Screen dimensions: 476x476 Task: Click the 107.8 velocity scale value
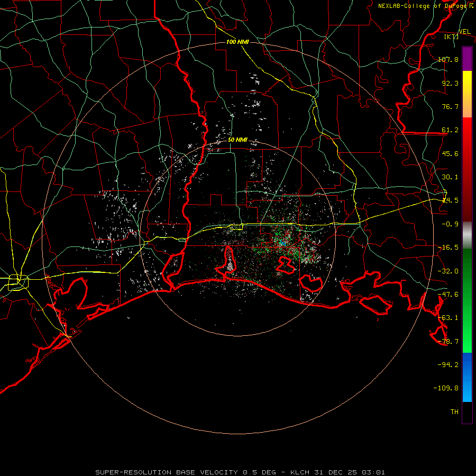coord(448,59)
